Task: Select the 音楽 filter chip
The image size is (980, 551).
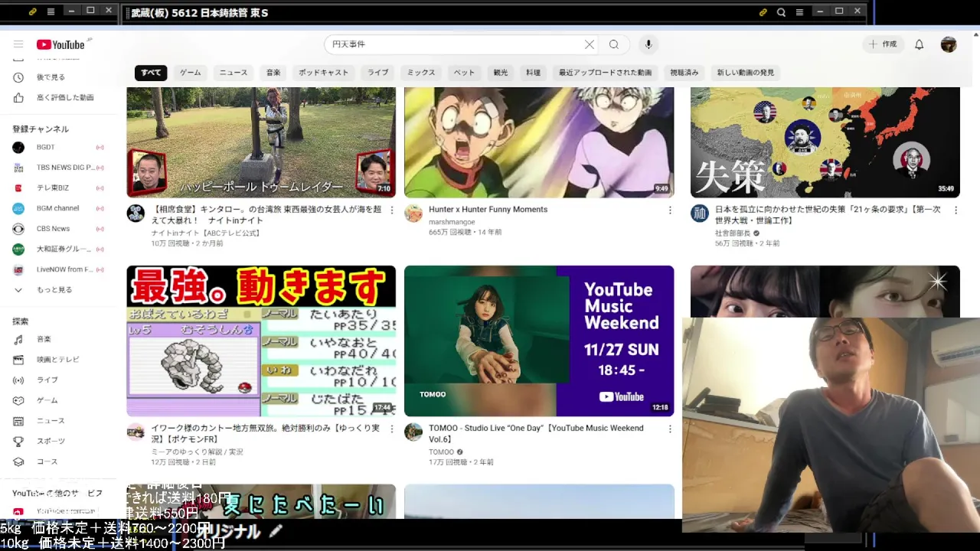Action: pos(273,73)
